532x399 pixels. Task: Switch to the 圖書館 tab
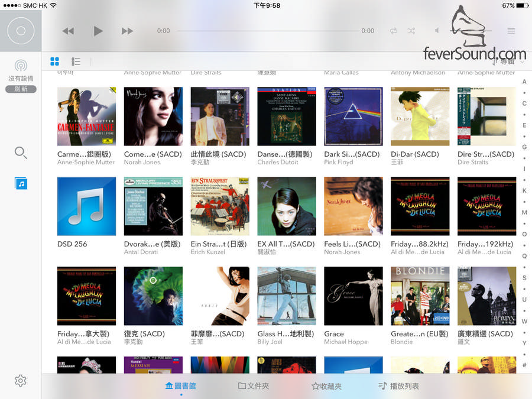point(180,386)
